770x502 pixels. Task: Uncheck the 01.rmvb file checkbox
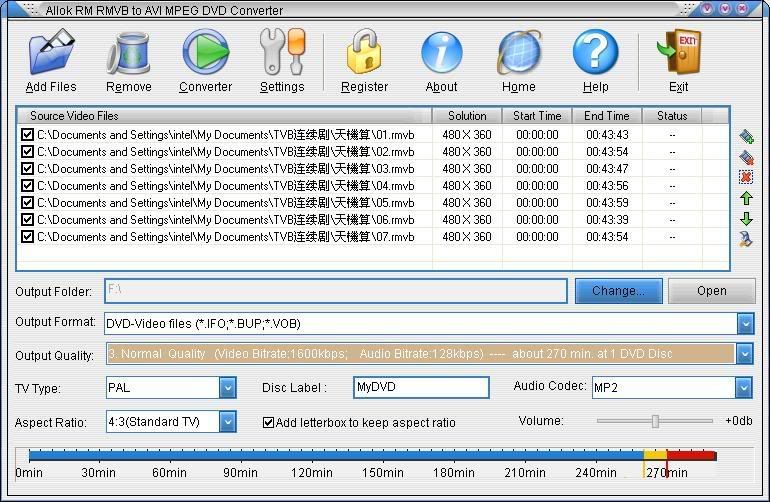click(28, 135)
